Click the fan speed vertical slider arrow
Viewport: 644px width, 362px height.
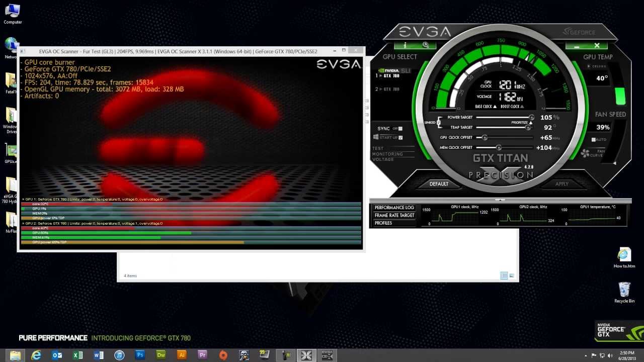[614, 163]
